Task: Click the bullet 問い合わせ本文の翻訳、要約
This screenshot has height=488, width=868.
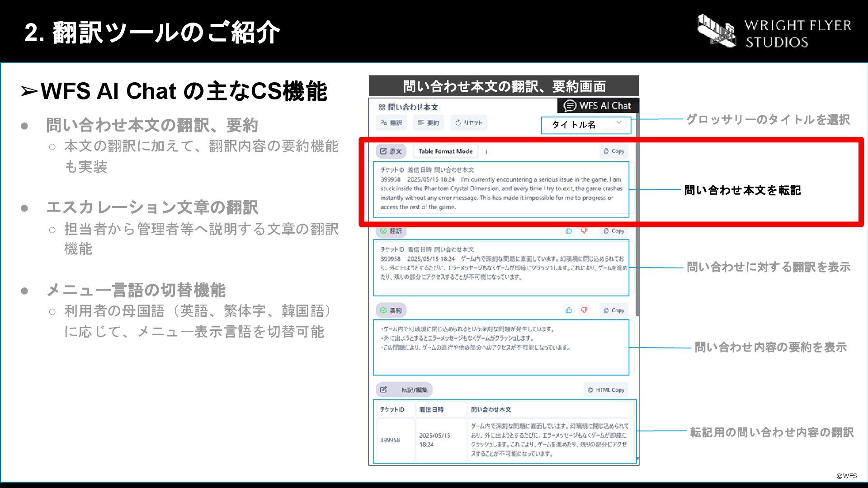Action: (152, 125)
